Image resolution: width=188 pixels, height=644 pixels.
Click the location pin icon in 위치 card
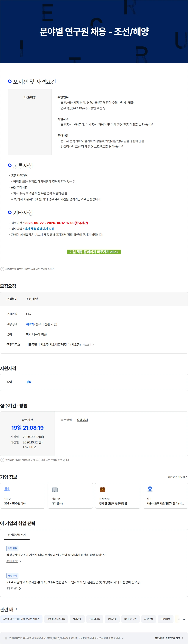pyautogui.click(x=150, y=489)
